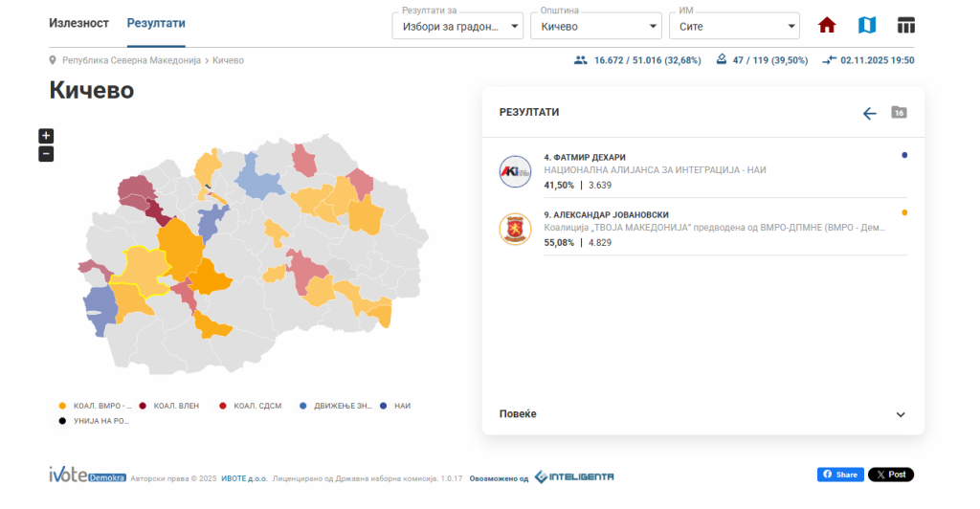Click the Facebook Share button
The width and height of the screenshot is (980, 509).
[840, 475]
